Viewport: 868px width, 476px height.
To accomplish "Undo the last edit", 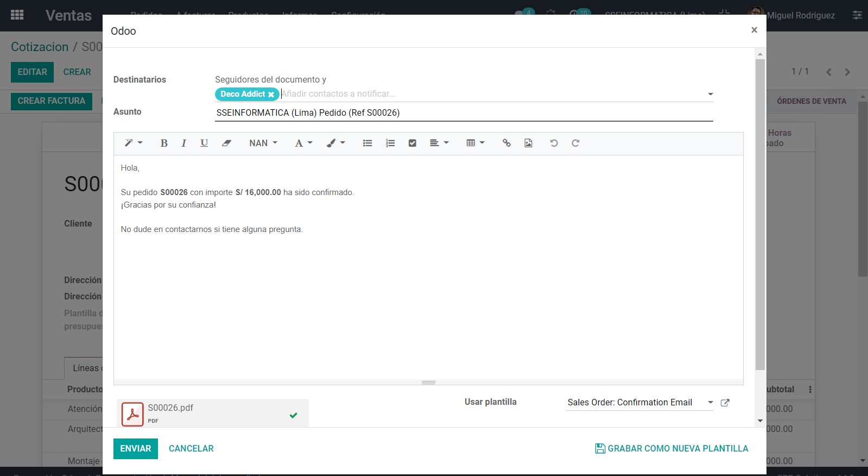I will coord(554,143).
